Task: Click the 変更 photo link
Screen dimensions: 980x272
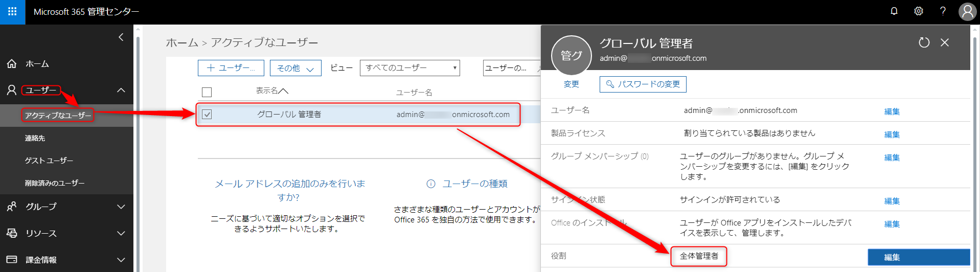Action: point(572,84)
